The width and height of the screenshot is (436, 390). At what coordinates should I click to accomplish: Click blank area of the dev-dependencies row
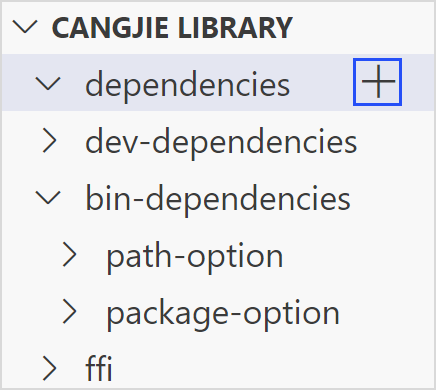(x=395, y=141)
